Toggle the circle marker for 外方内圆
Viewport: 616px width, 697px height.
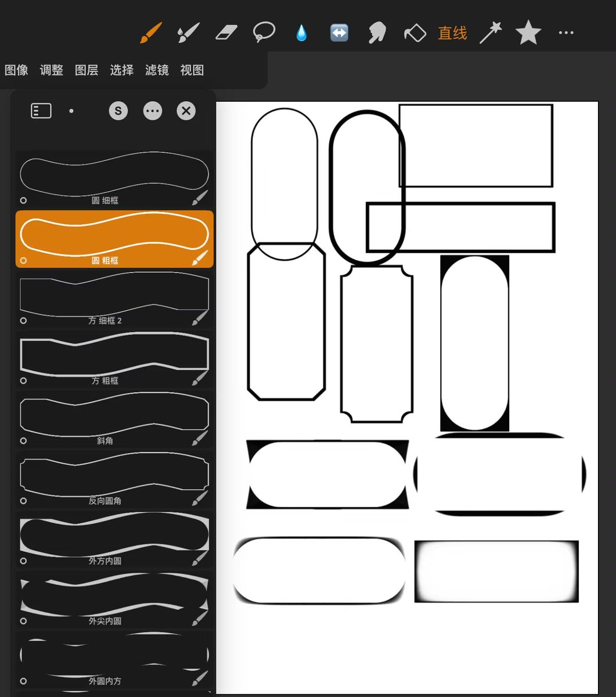pyautogui.click(x=23, y=561)
